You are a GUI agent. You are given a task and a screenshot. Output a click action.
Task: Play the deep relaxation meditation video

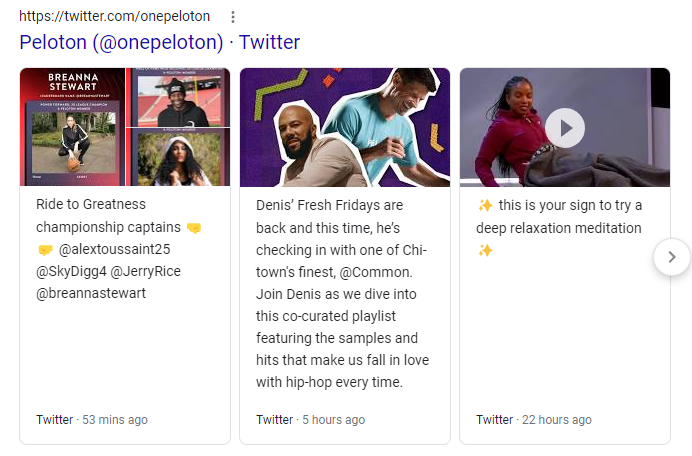click(565, 128)
